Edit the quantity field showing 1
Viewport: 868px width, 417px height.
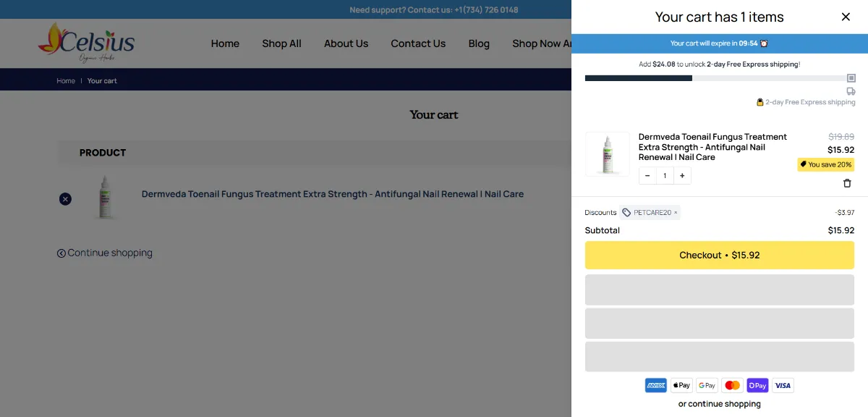[x=665, y=176]
